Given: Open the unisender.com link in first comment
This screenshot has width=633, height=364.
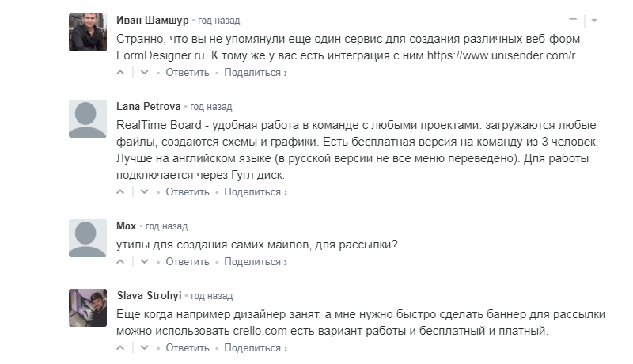Looking at the screenshot, I should [x=506, y=55].
